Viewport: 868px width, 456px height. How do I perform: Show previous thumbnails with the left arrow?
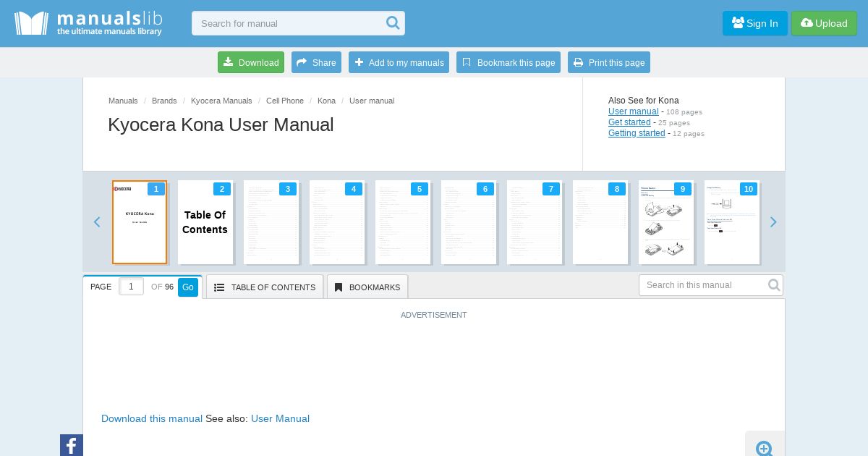[x=97, y=222]
